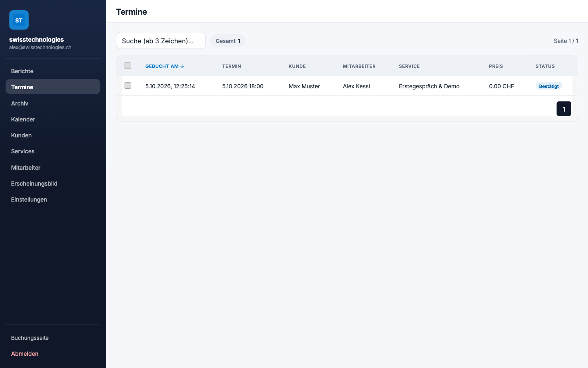The width and height of the screenshot is (588, 368).
Task: Click the swisstechnologies account name
Action: point(36,39)
